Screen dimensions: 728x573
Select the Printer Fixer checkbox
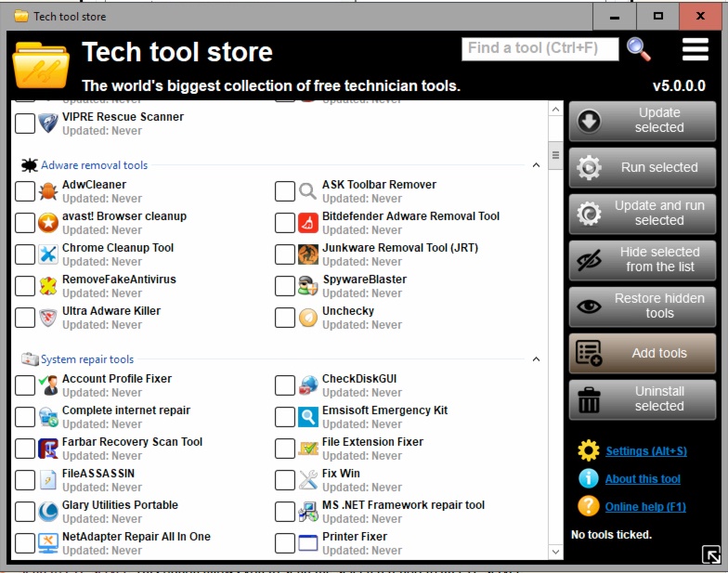point(284,543)
